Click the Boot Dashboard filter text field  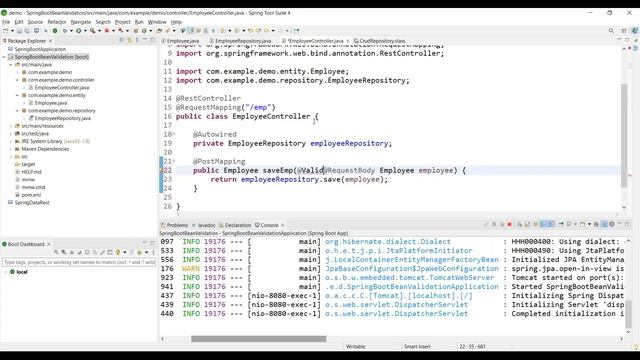tap(79, 262)
